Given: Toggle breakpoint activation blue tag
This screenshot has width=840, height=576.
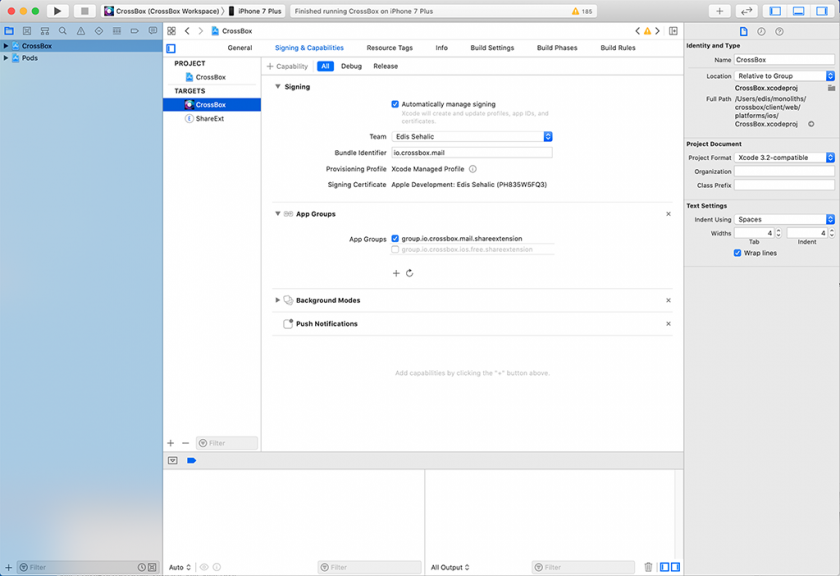Looking at the screenshot, I should [x=191, y=460].
